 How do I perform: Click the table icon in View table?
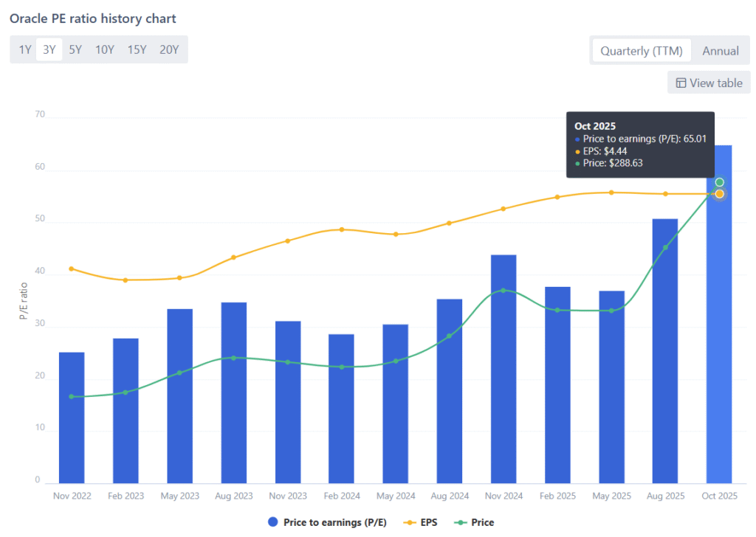coord(681,83)
